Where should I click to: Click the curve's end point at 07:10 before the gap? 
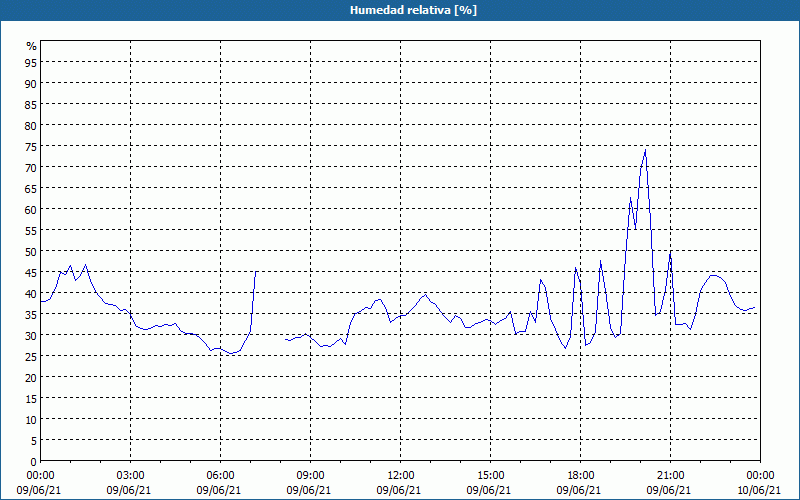(x=256, y=272)
